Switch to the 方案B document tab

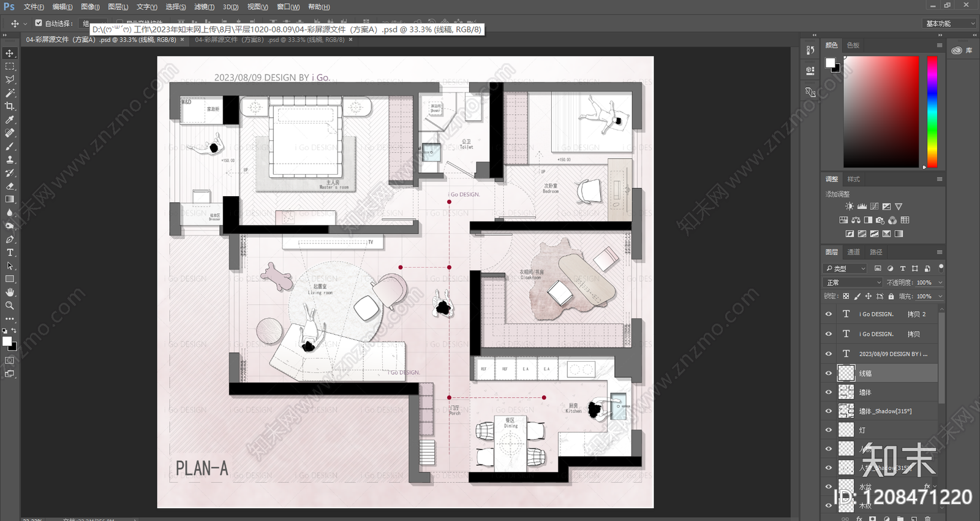[269, 40]
